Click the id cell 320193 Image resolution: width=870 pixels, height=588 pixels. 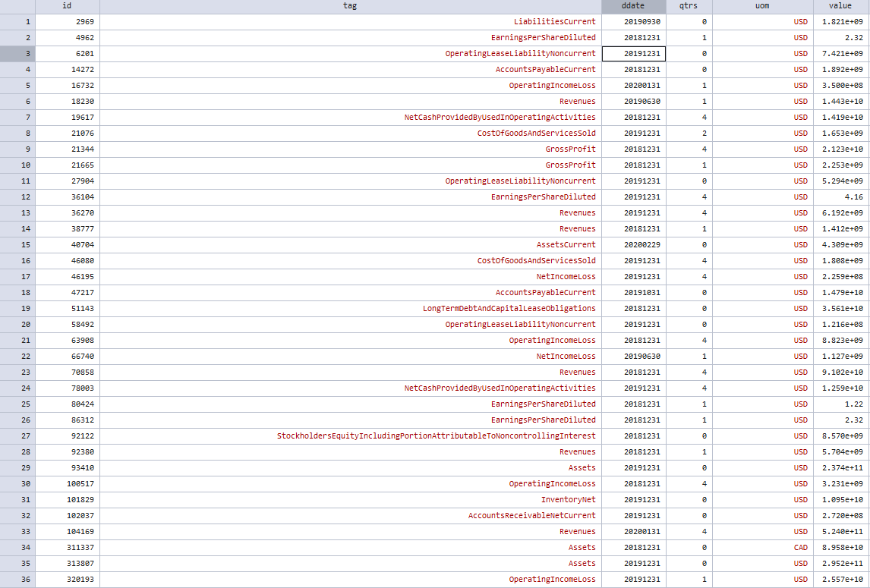(67, 579)
